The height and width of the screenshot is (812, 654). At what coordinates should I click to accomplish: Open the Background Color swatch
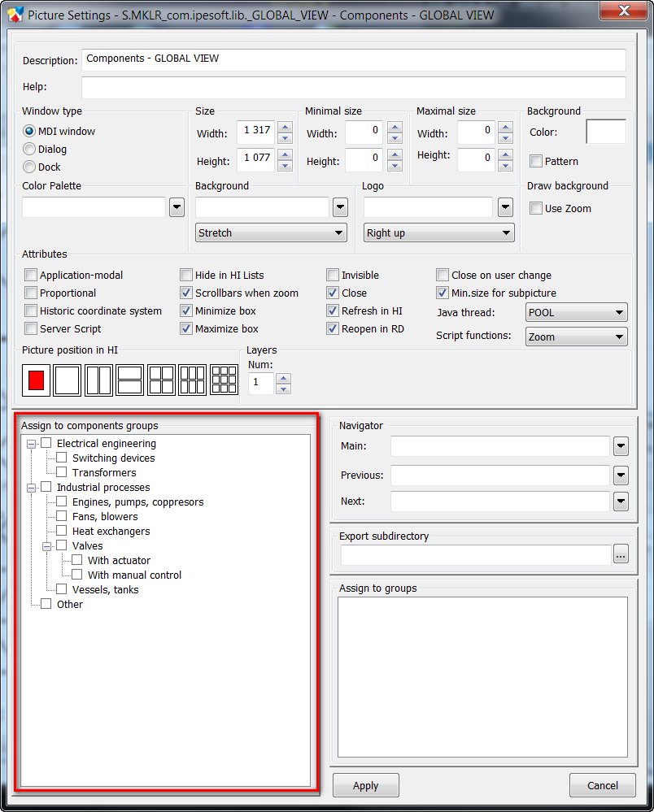pos(606,132)
